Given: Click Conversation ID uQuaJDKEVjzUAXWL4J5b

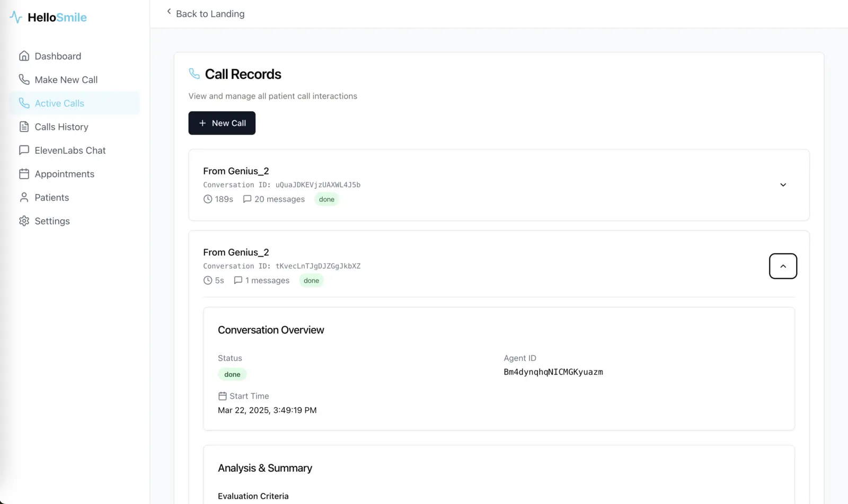Looking at the screenshot, I should (x=281, y=185).
